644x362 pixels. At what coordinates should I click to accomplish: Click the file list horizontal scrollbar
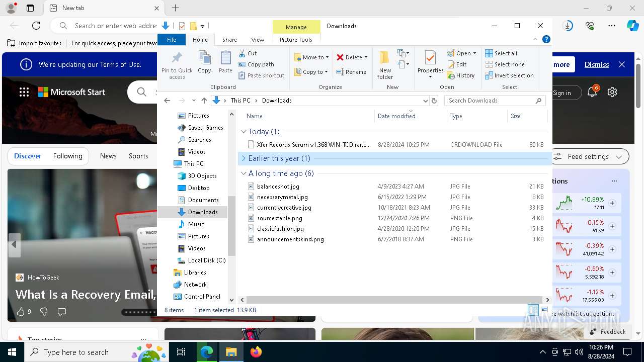[x=395, y=300]
